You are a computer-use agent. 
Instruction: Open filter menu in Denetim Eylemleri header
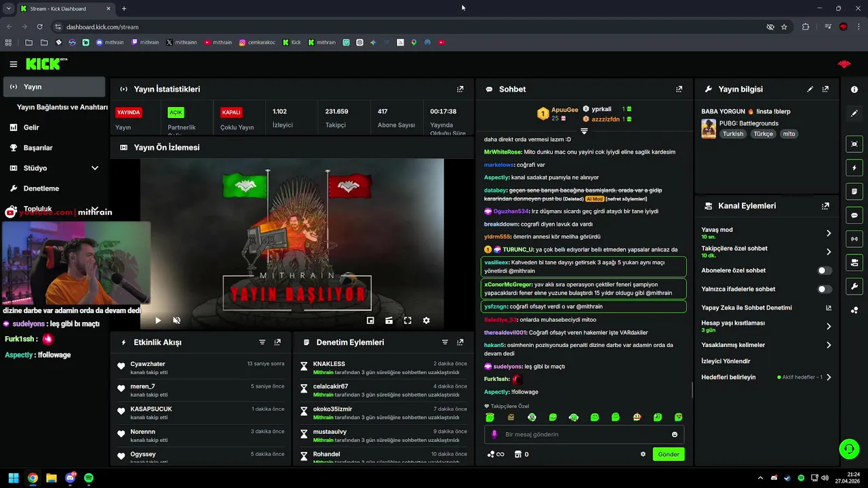pos(445,342)
